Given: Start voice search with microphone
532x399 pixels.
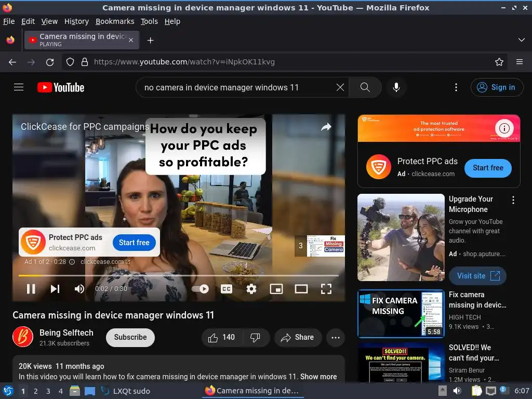Looking at the screenshot, I should pos(396,87).
